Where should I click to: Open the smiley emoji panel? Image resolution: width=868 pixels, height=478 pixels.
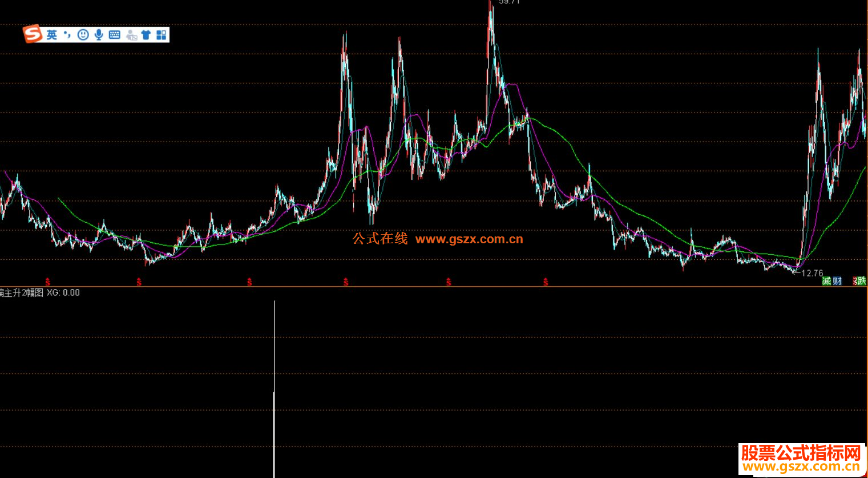[83, 35]
